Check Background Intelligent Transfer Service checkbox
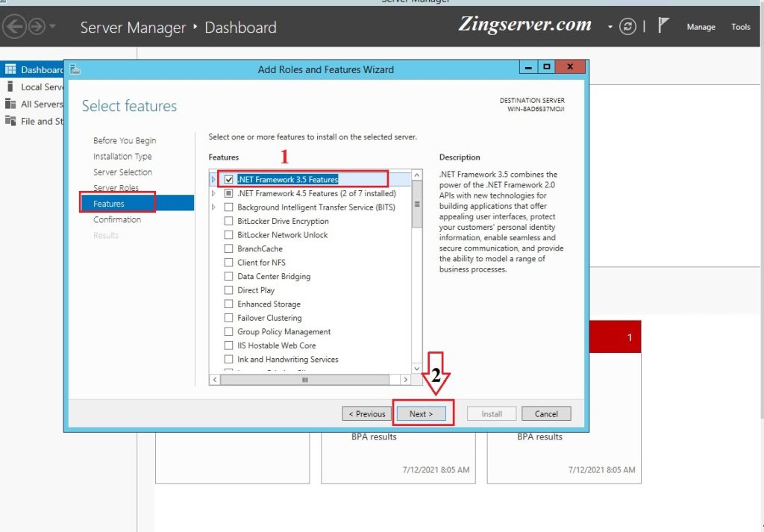Image resolution: width=764 pixels, height=532 pixels. 228,207
